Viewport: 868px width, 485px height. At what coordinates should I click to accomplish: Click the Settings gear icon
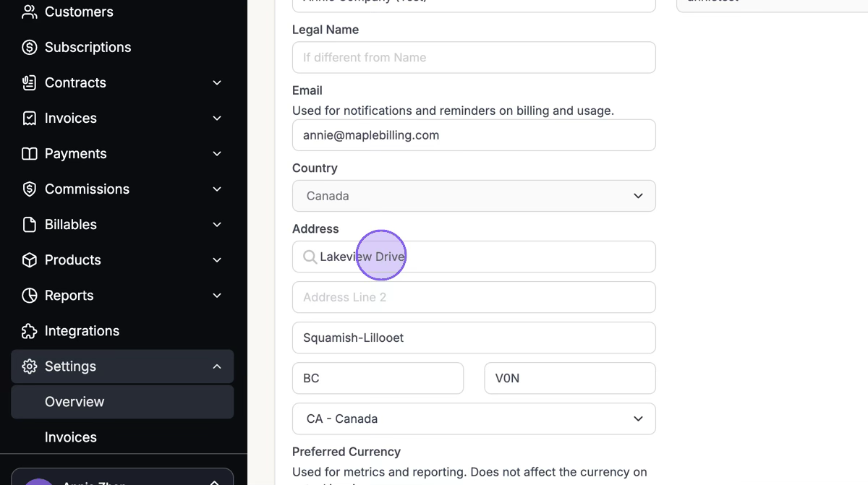[x=29, y=366]
